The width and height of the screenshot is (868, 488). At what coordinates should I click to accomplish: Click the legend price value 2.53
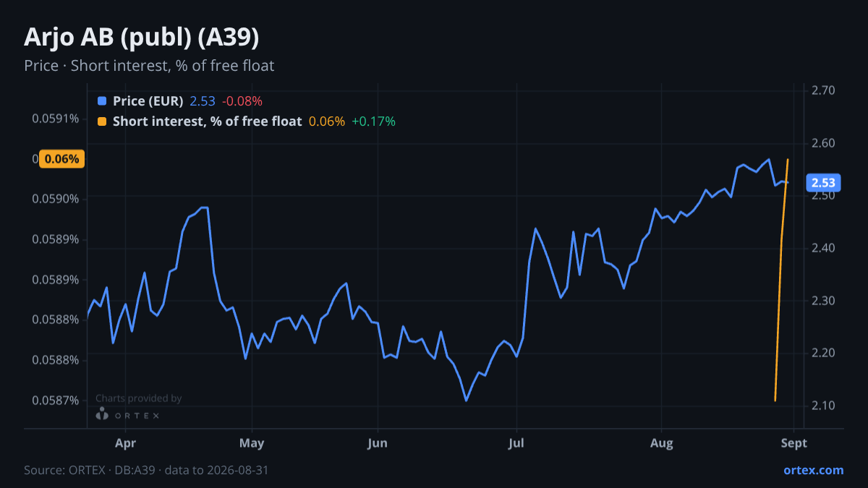(203, 101)
